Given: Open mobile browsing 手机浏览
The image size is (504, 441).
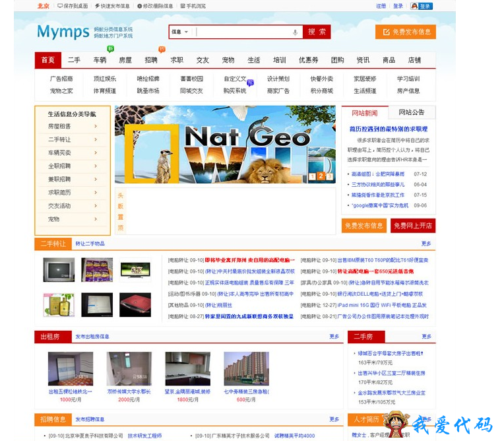Looking at the screenshot, I should (193, 6).
